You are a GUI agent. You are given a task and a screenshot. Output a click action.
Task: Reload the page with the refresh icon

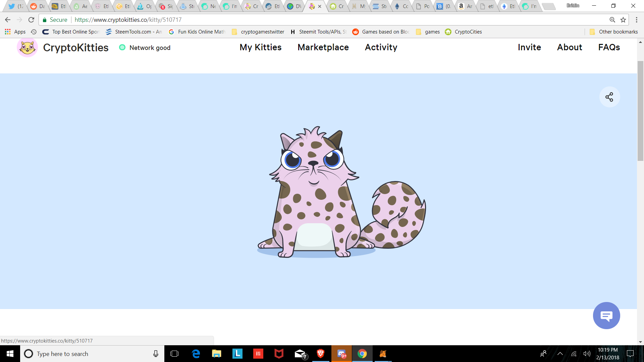(31, 20)
